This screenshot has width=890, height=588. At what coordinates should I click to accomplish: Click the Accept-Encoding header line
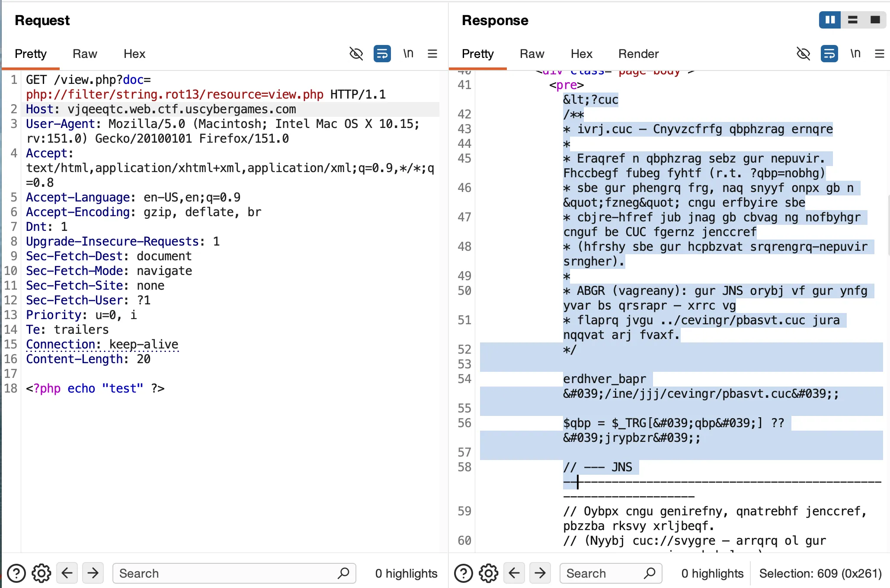click(144, 212)
